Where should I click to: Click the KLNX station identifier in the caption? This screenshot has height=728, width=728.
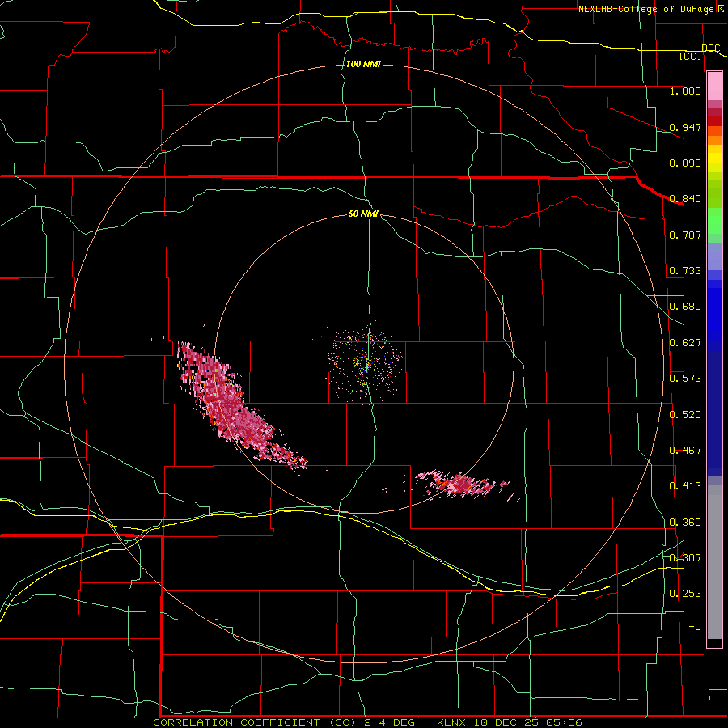pyautogui.click(x=451, y=722)
